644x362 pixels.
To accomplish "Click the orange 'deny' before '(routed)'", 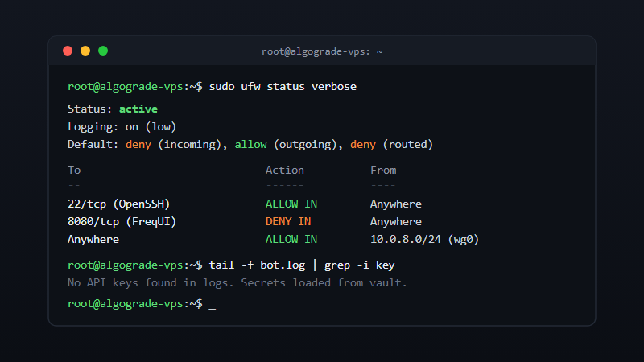I will (363, 145).
